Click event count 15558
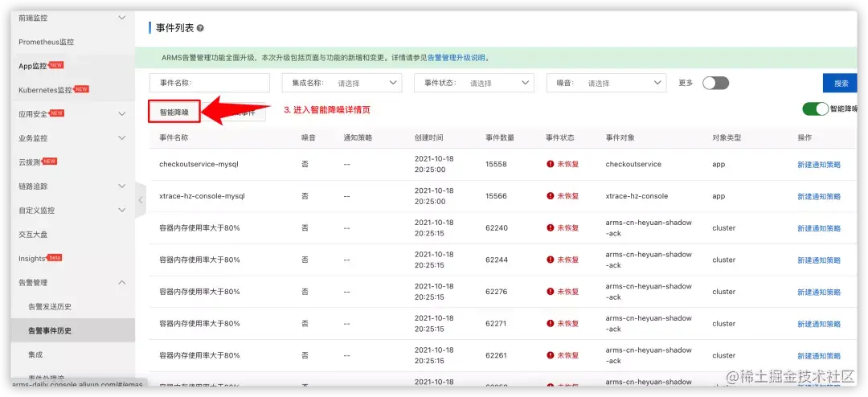Viewport: 868px width, 397px height. pos(496,165)
